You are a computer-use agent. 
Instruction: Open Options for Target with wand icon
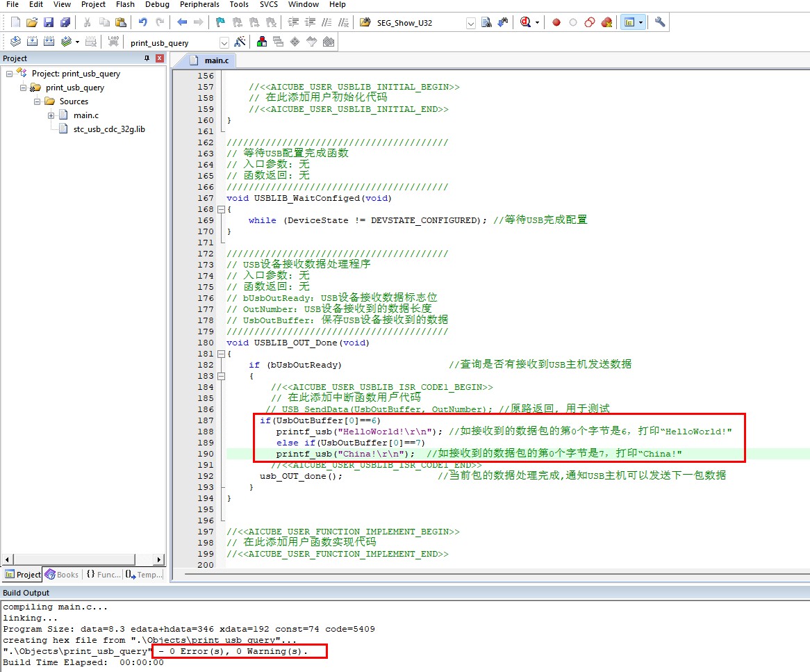[x=240, y=42]
